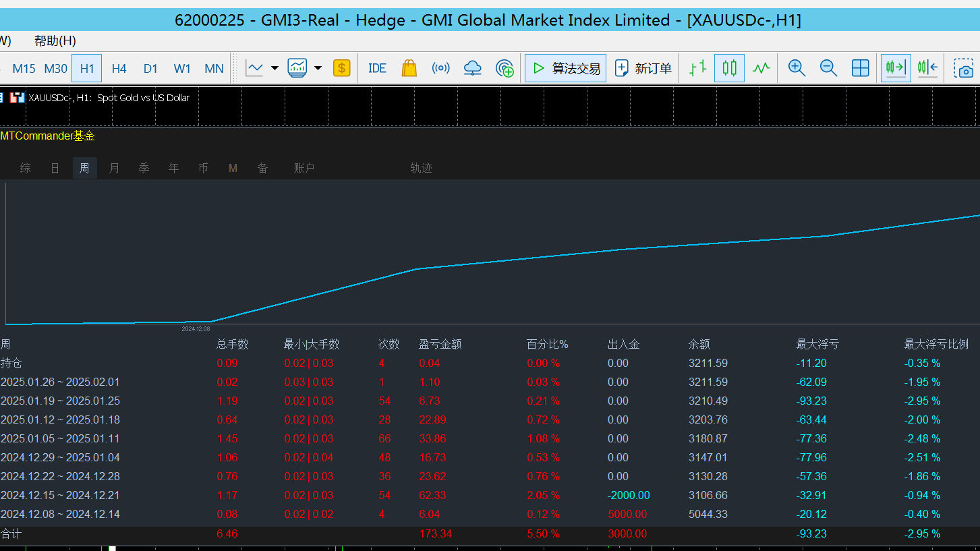Expand the chart type dropdown arrow
The width and height of the screenshot is (980, 551).
coord(275,68)
